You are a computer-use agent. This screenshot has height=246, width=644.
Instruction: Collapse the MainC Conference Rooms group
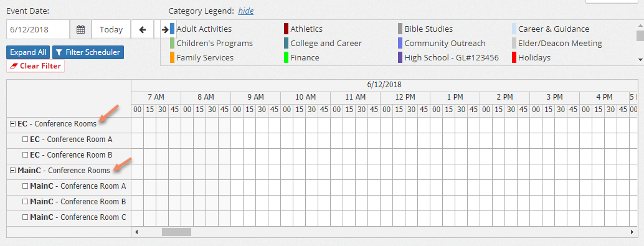point(12,171)
